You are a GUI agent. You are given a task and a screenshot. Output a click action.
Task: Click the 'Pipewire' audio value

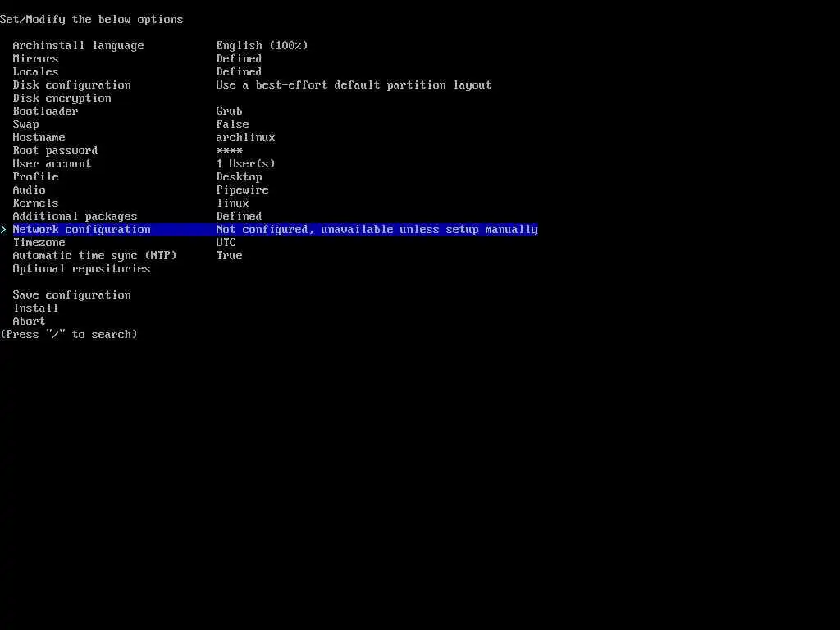point(242,189)
